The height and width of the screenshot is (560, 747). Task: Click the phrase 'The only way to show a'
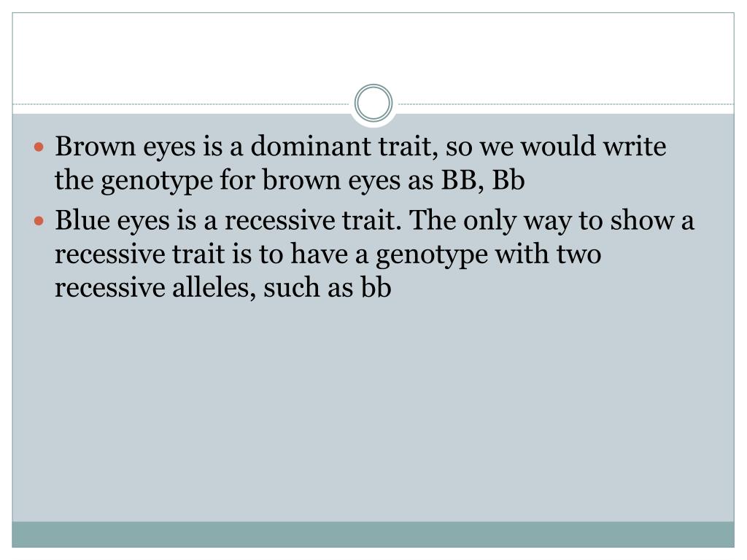[x=551, y=221]
